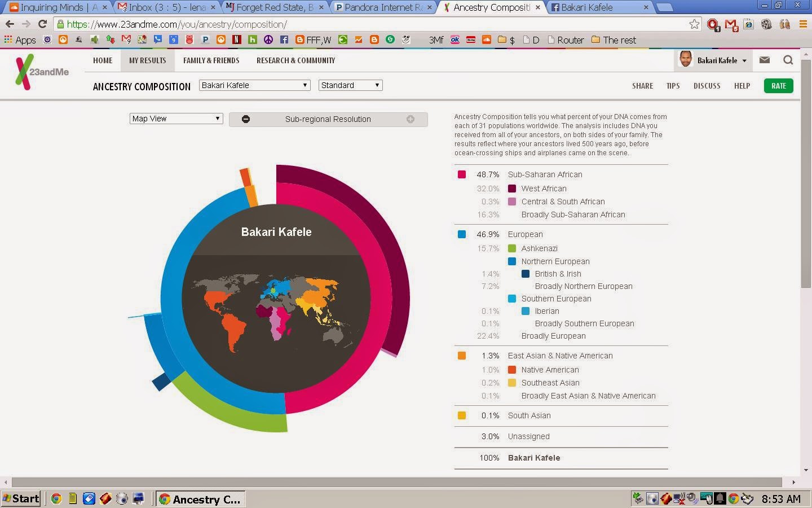Open the HOME navigation item
The height and width of the screenshot is (508, 812).
103,60
